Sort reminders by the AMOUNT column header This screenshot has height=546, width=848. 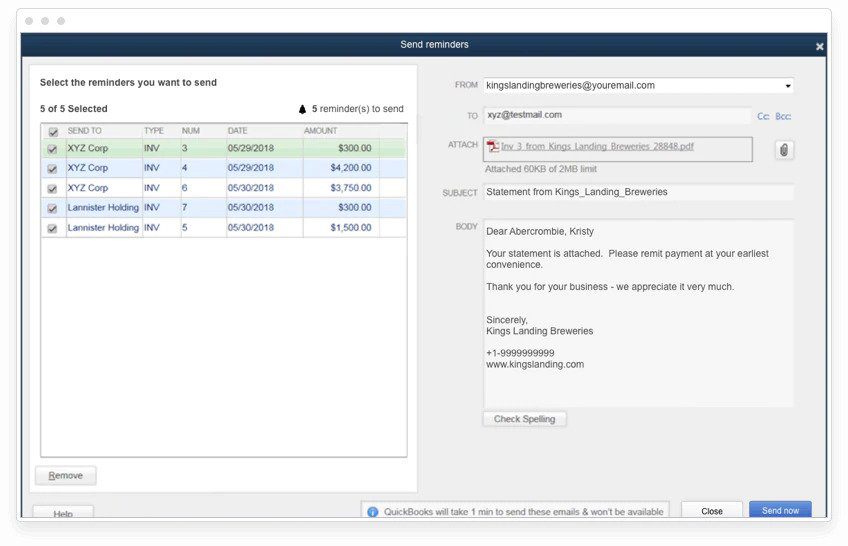[x=321, y=131]
